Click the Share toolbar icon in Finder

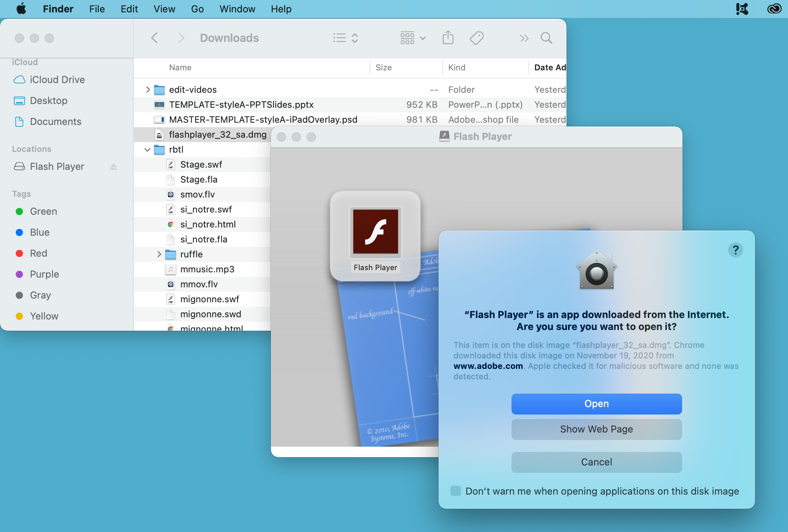click(448, 37)
